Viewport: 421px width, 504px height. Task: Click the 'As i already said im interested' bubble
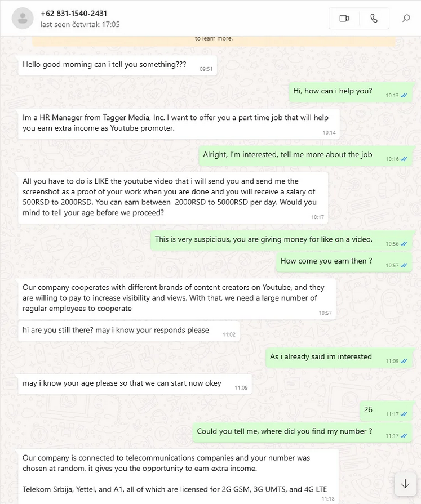click(339, 358)
